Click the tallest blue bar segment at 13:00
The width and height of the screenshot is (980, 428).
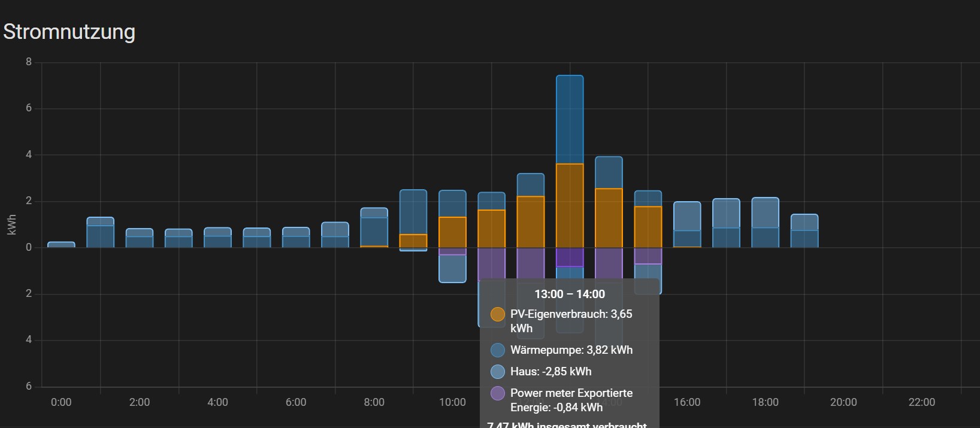coord(570,120)
